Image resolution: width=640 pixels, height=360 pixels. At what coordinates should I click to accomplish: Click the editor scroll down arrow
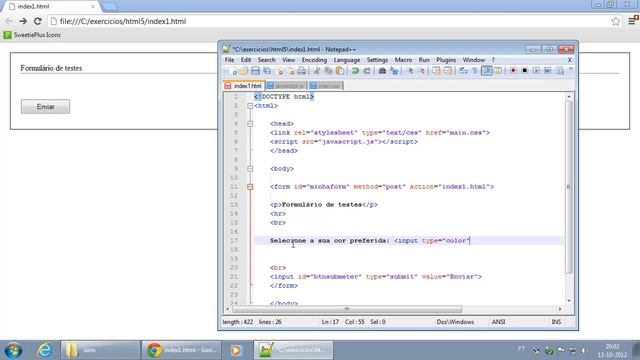point(569,301)
